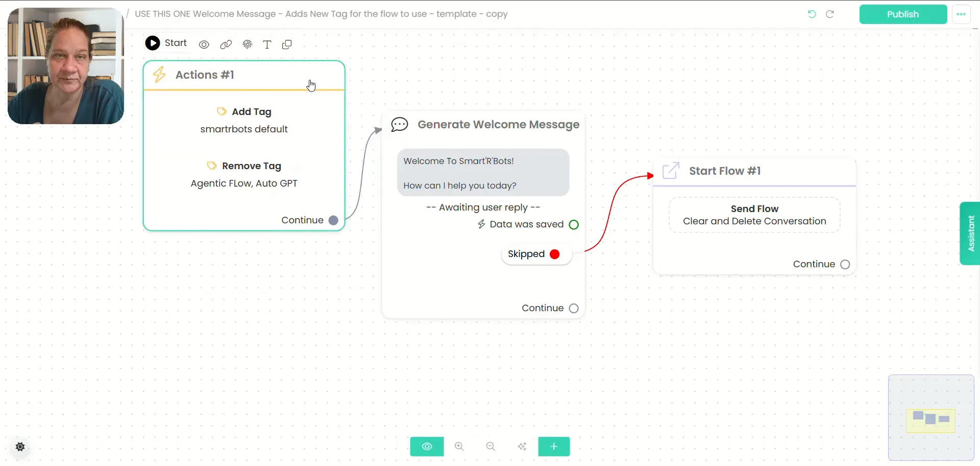This screenshot has width=980, height=466.
Task: Click the sparkle auto-arrange icon
Action: pyautogui.click(x=522, y=447)
